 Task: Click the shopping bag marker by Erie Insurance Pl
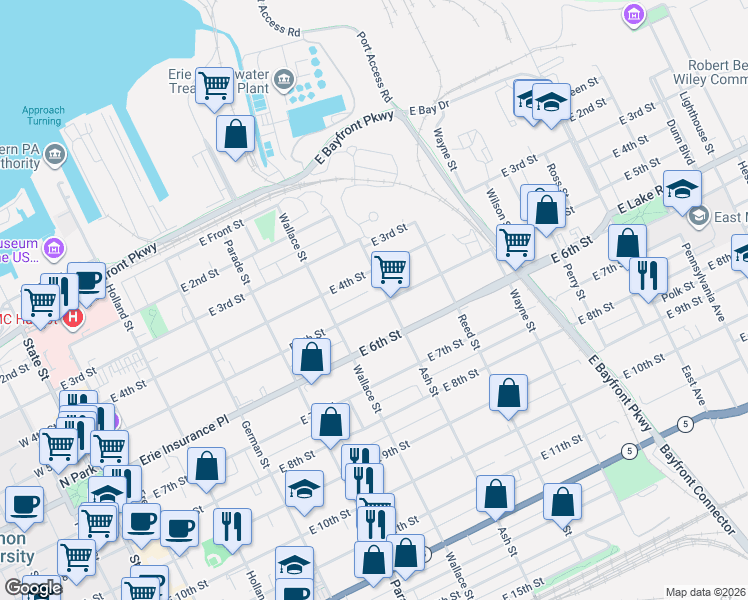pyautogui.click(x=206, y=469)
